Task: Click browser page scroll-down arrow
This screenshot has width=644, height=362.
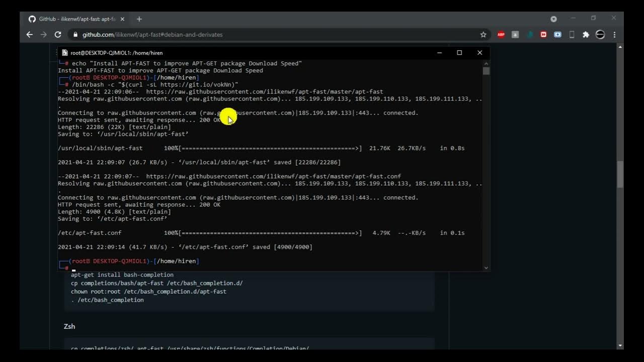Action: point(620,345)
